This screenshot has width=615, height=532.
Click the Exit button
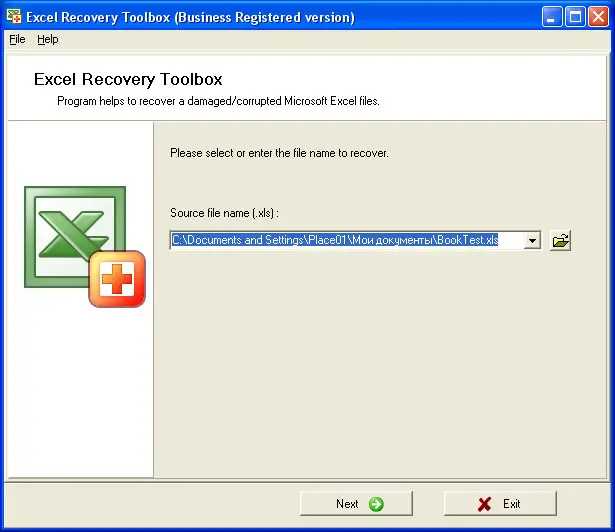point(500,503)
